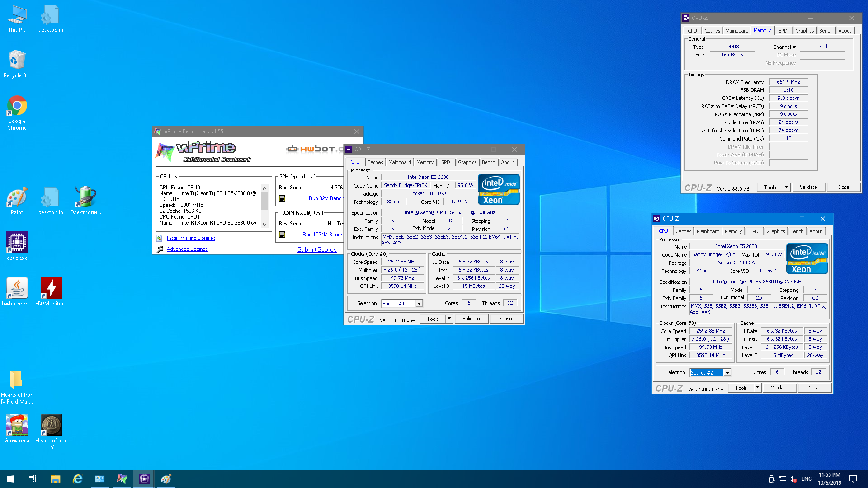Open About tab in Memory CPU-Z window
868x488 pixels.
[844, 31]
